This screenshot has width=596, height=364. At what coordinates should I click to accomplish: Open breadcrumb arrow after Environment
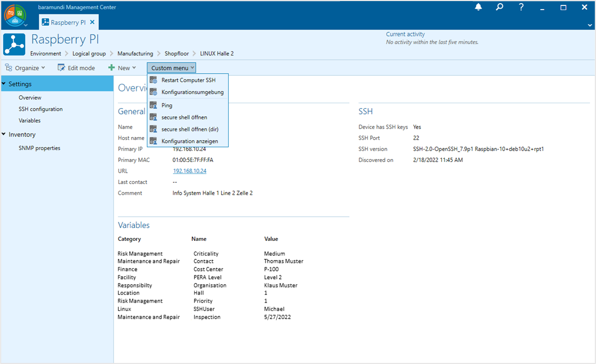[x=67, y=54]
